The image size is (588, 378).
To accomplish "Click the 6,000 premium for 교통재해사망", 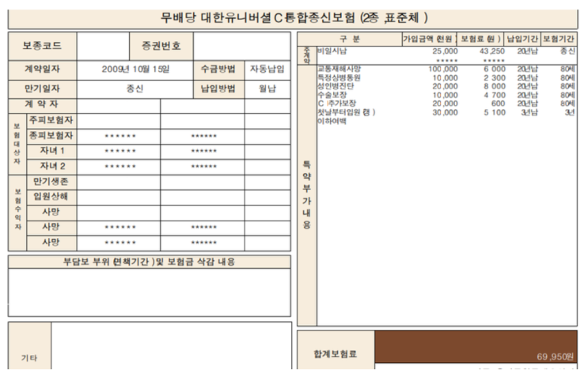I will (495, 69).
